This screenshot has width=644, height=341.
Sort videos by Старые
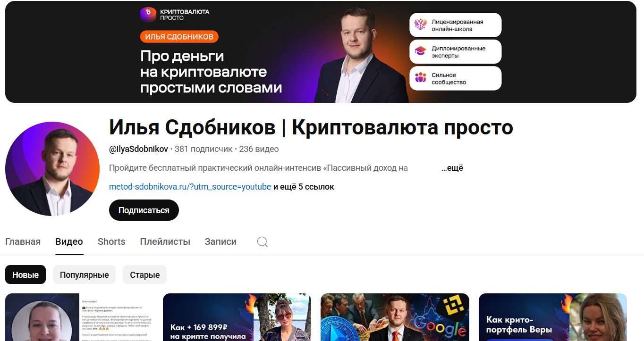coord(144,274)
